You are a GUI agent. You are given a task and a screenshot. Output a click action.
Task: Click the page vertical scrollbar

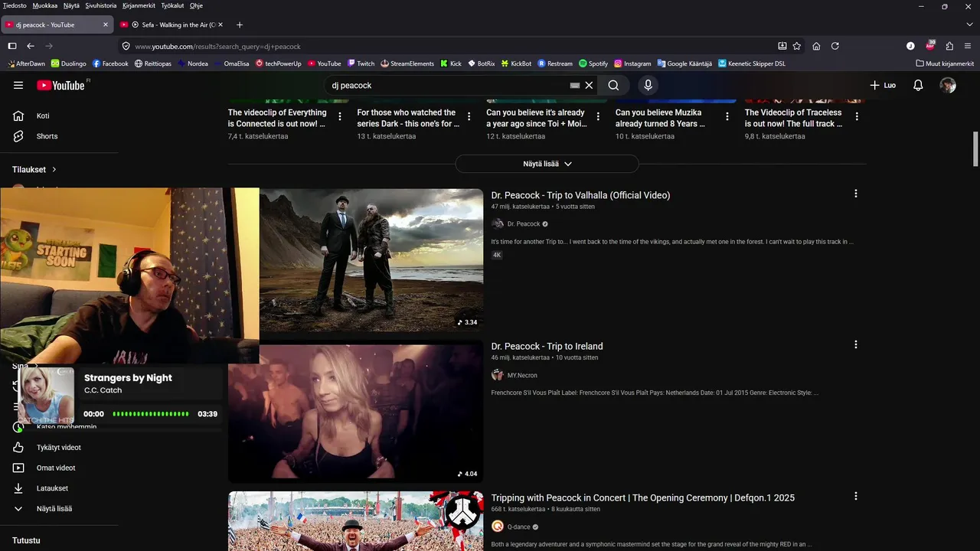pyautogui.click(x=975, y=148)
